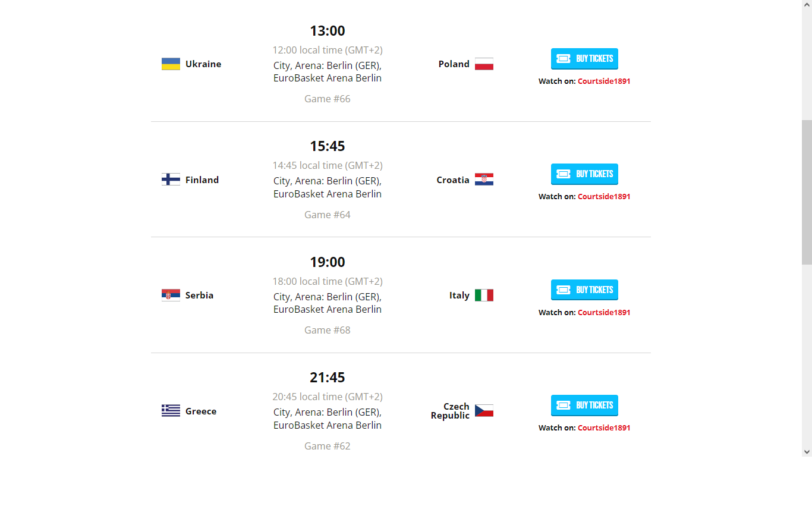The height and width of the screenshot is (528, 812).
Task: Buy tickets for Ukraine vs Poland game
Action: (x=584, y=59)
